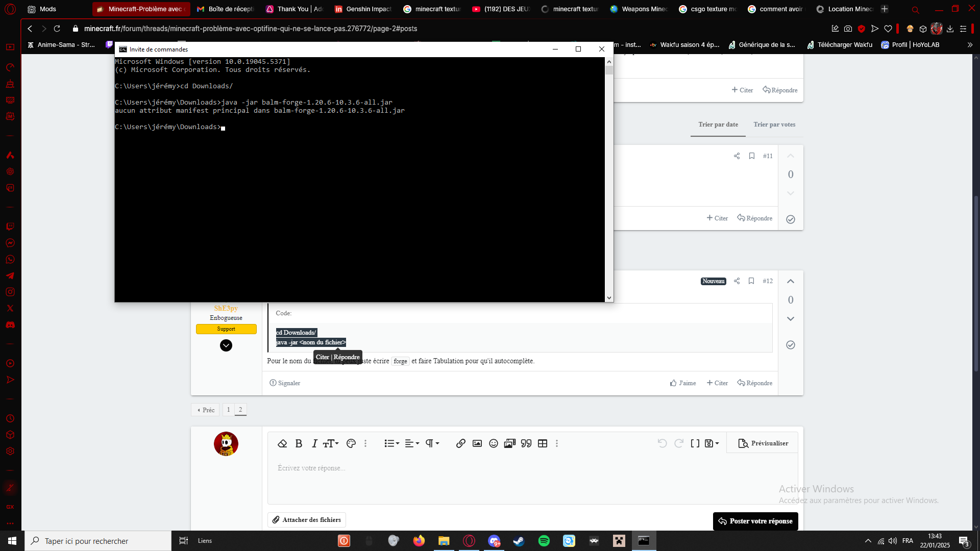Bookmark post #12
Screen dimensions: 980x551
pos(751,281)
